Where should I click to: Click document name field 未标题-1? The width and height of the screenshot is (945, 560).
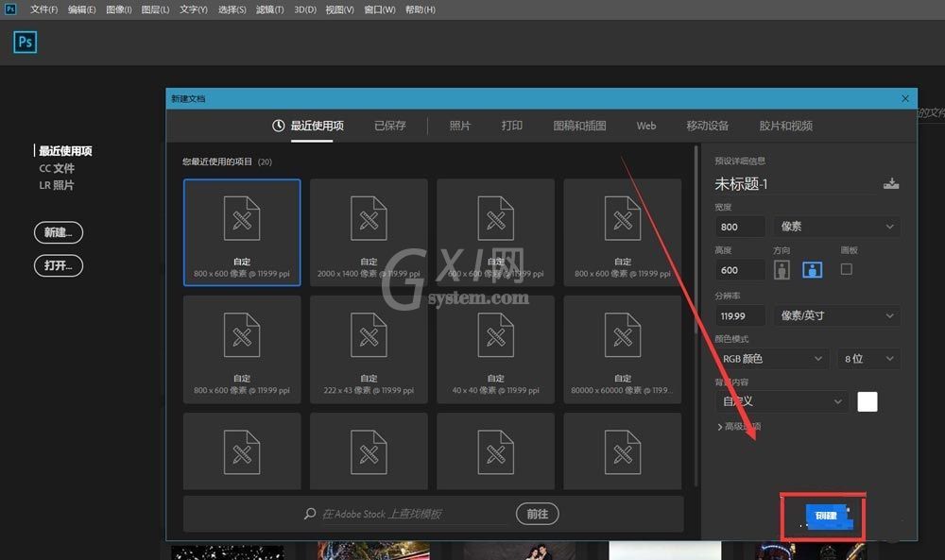click(x=796, y=183)
